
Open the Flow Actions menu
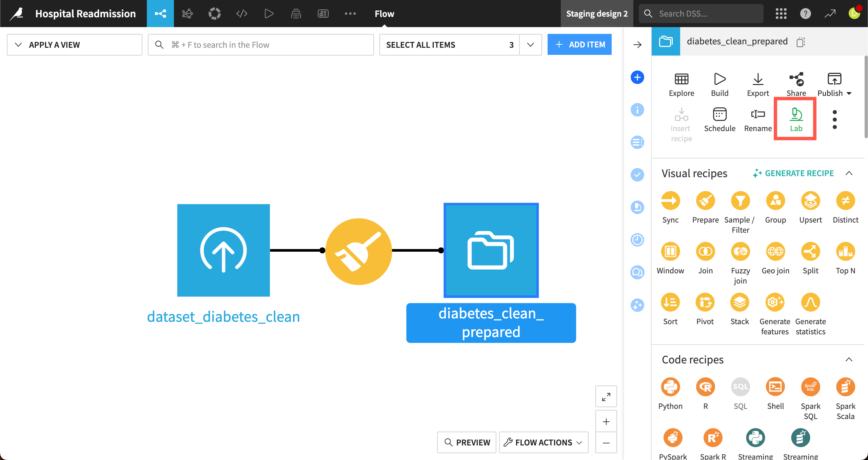544,442
